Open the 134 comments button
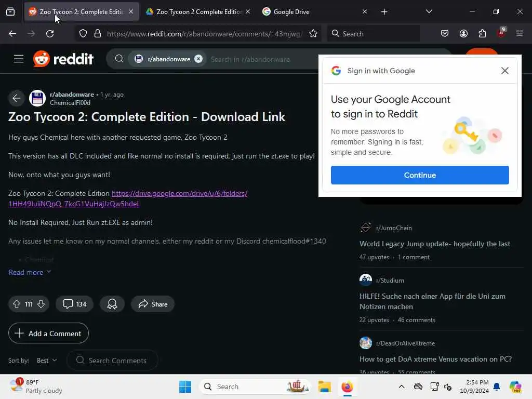The image size is (532, 399). [75, 304]
